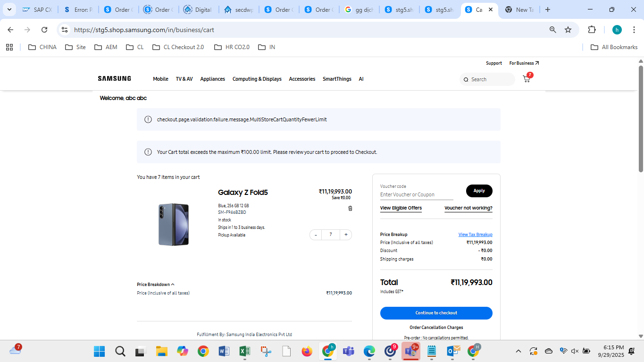Screen dimensions: 644x362
Task: Open the Chrome profile avatar 'h'
Action: (617, 30)
